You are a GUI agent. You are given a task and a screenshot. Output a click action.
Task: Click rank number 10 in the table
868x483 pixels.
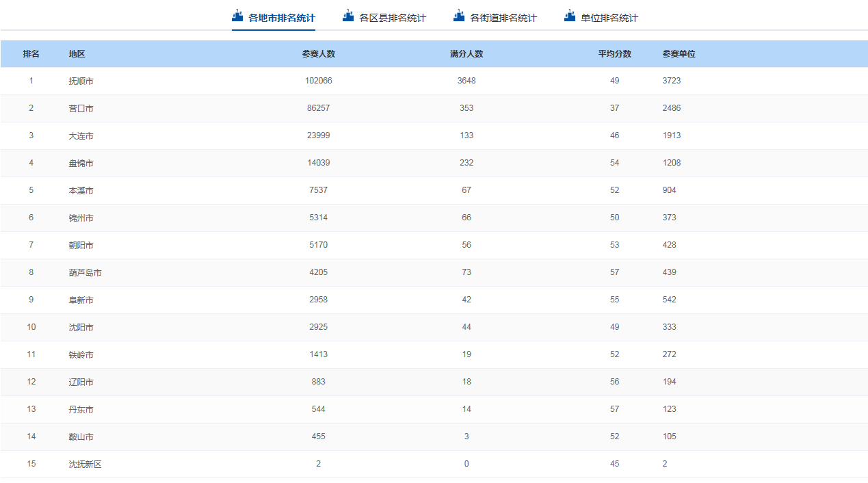[x=31, y=327]
